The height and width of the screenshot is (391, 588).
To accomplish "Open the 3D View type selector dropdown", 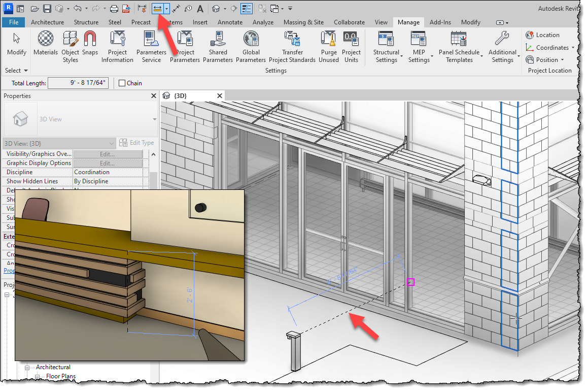I will (155, 119).
